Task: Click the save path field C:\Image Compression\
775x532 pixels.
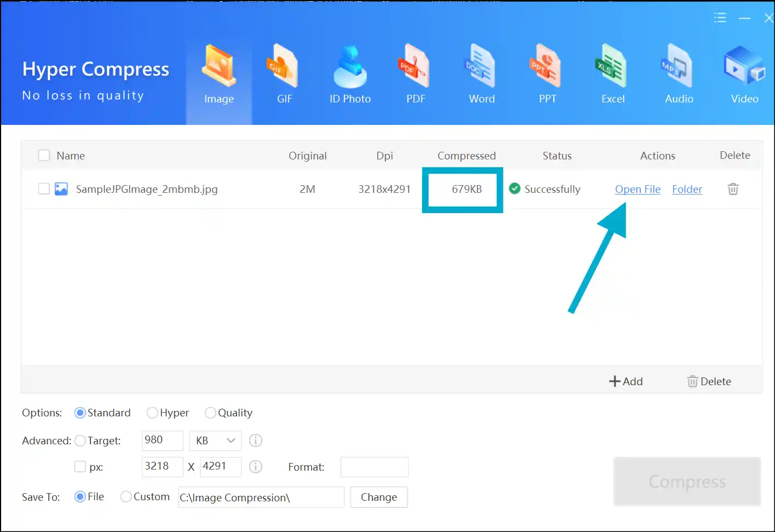Action: pyautogui.click(x=261, y=497)
